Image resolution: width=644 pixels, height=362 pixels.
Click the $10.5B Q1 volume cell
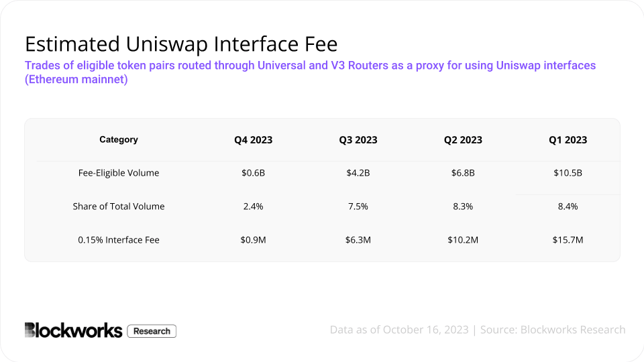coord(568,173)
